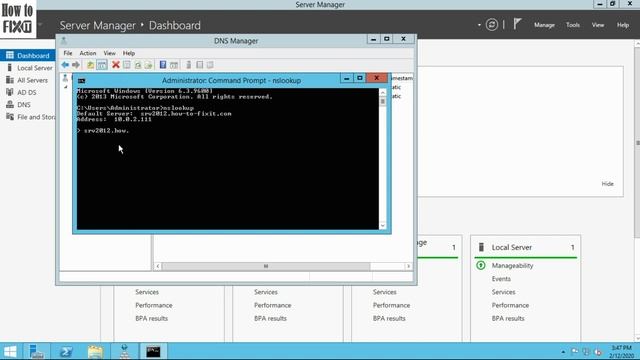Open the File menu in DNS Manager
640x360 pixels.
[68, 53]
